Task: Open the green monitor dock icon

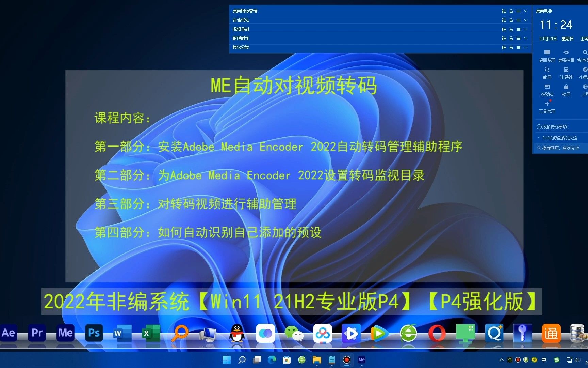Action: 465,334
